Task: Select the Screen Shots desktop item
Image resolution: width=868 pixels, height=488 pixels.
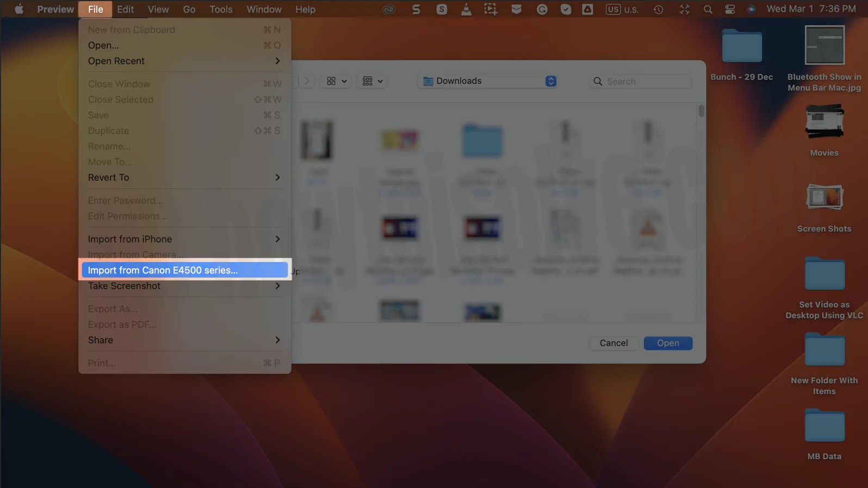Action: 824,207
